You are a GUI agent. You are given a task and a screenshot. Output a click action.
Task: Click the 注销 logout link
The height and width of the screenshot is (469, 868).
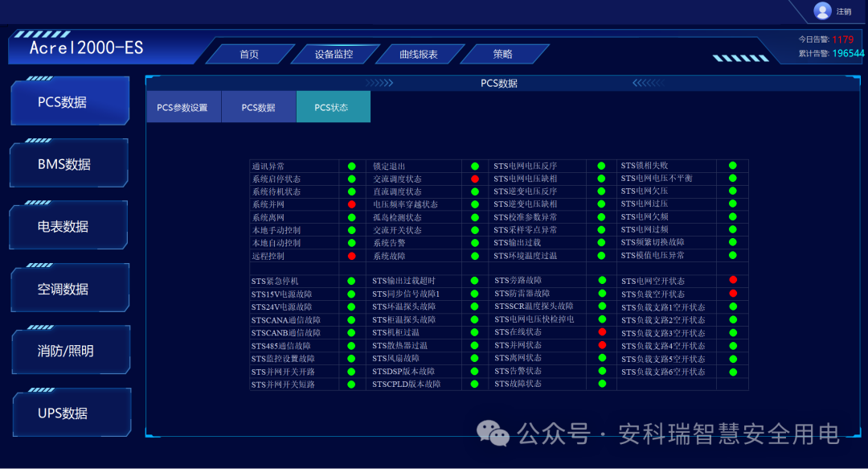[844, 11]
